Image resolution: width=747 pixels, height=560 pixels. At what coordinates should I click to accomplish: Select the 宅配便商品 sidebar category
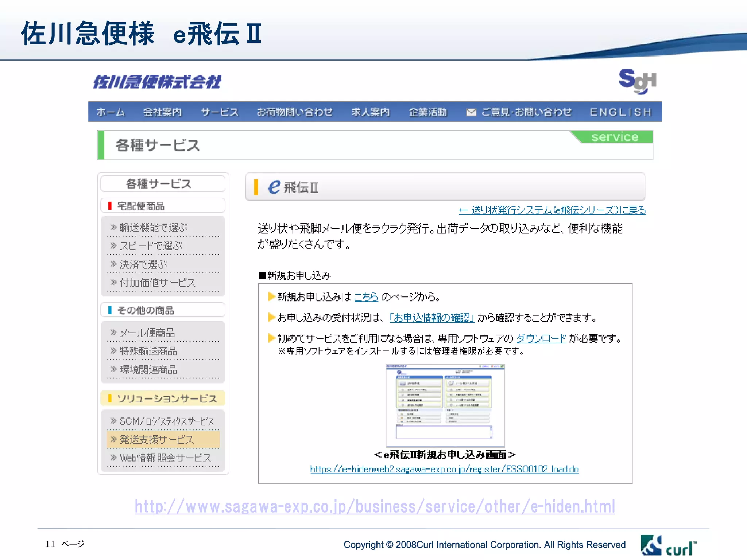[x=163, y=206]
